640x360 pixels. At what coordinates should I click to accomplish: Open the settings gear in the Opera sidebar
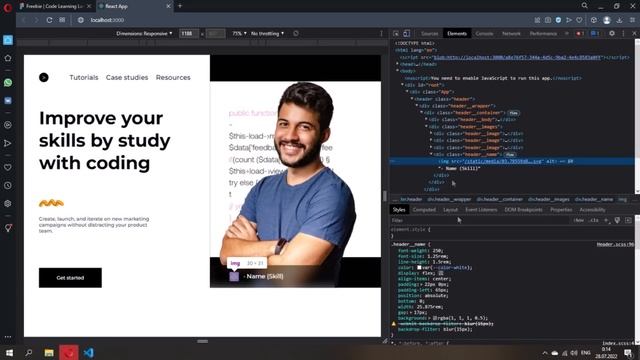pos(8,204)
